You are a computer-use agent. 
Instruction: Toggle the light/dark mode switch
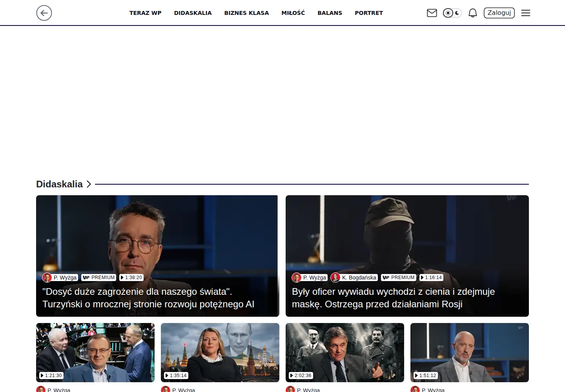click(x=452, y=13)
